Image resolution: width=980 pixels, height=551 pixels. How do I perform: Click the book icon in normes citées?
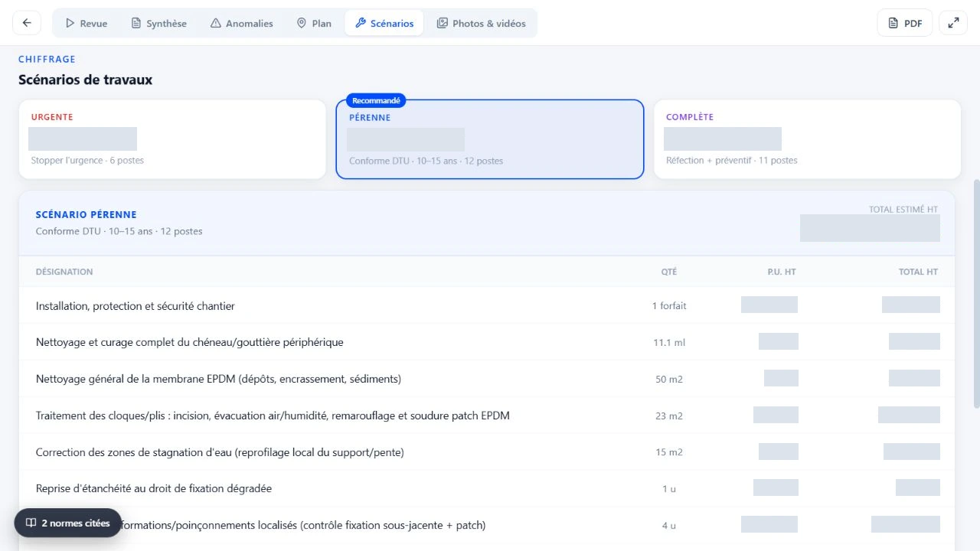[x=31, y=523]
